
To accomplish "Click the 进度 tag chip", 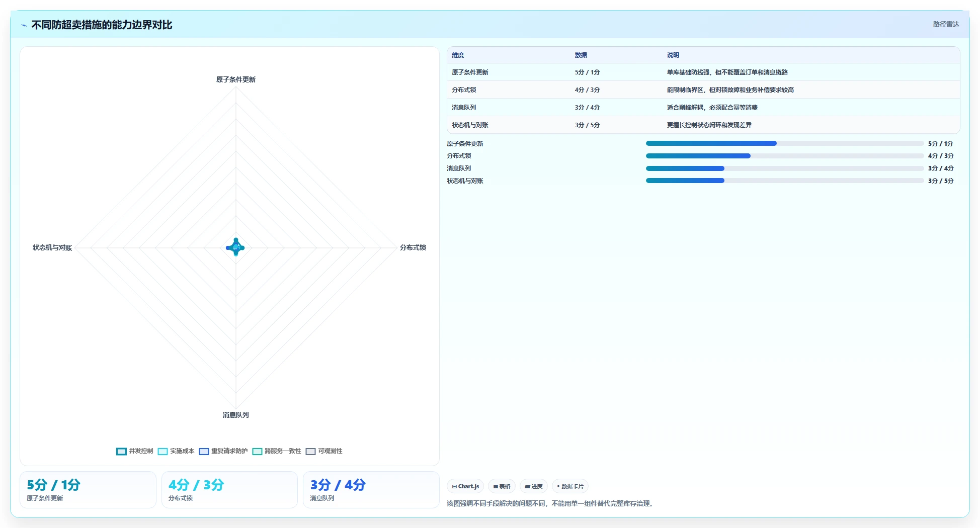I will [x=534, y=486].
